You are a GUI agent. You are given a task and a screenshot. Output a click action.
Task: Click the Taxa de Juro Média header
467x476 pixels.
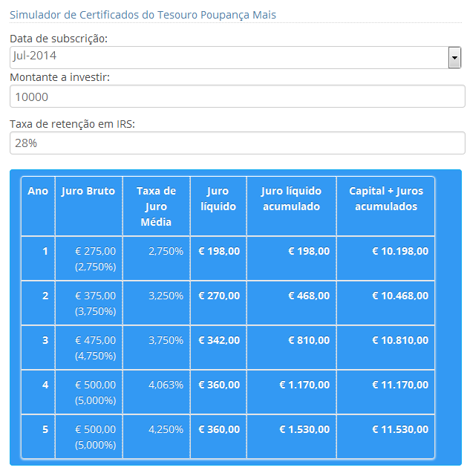pyautogui.click(x=156, y=206)
